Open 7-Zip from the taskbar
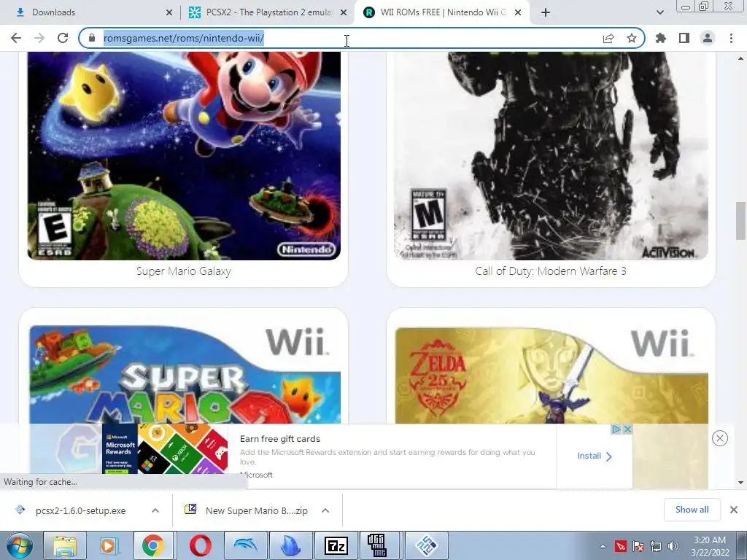Viewport: 747px width, 560px height. pyautogui.click(x=336, y=545)
